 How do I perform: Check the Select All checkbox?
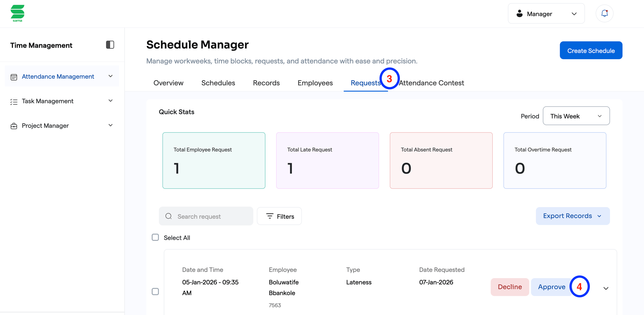pyautogui.click(x=155, y=237)
